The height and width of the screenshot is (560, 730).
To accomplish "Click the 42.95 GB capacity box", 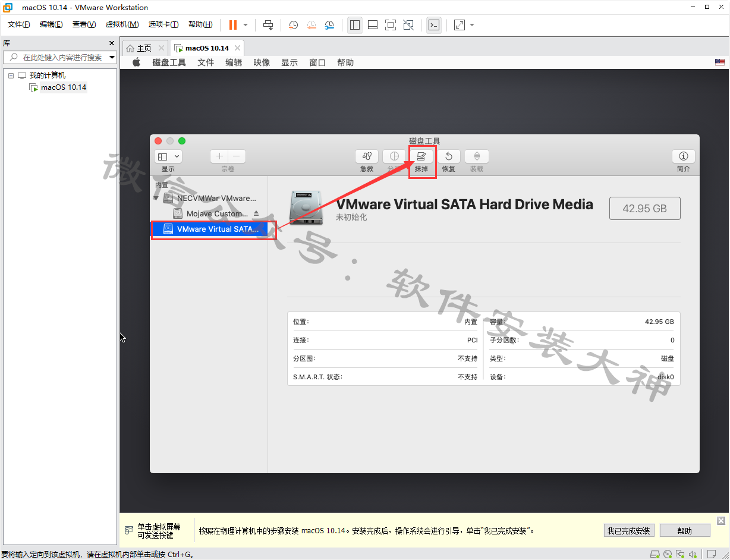I will point(645,209).
